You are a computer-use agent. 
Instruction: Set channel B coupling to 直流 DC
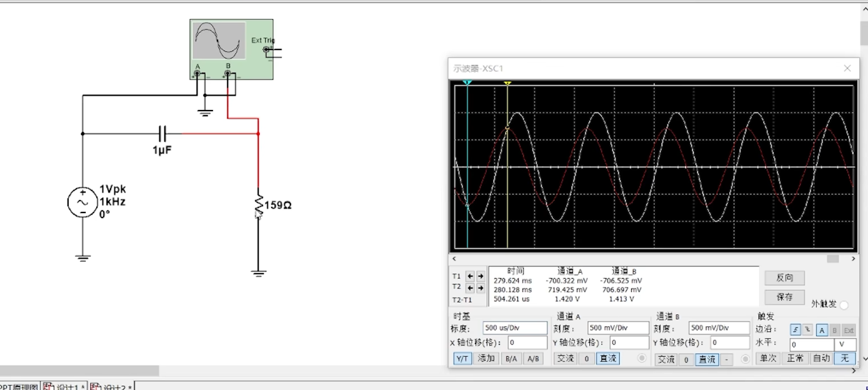(x=707, y=360)
